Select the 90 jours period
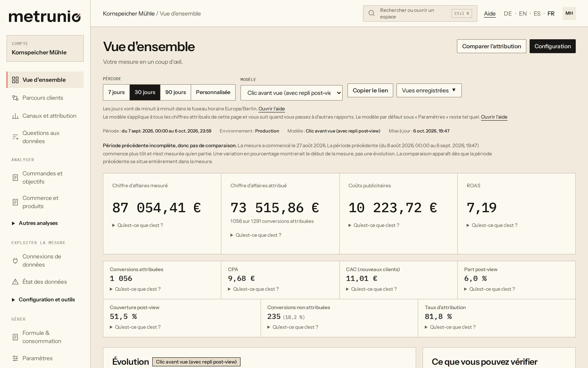The height and width of the screenshot is (368, 588). tap(175, 92)
